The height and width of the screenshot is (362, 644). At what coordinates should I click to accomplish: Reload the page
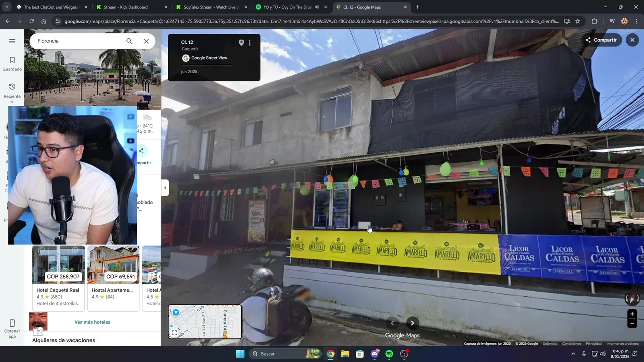tap(31, 21)
